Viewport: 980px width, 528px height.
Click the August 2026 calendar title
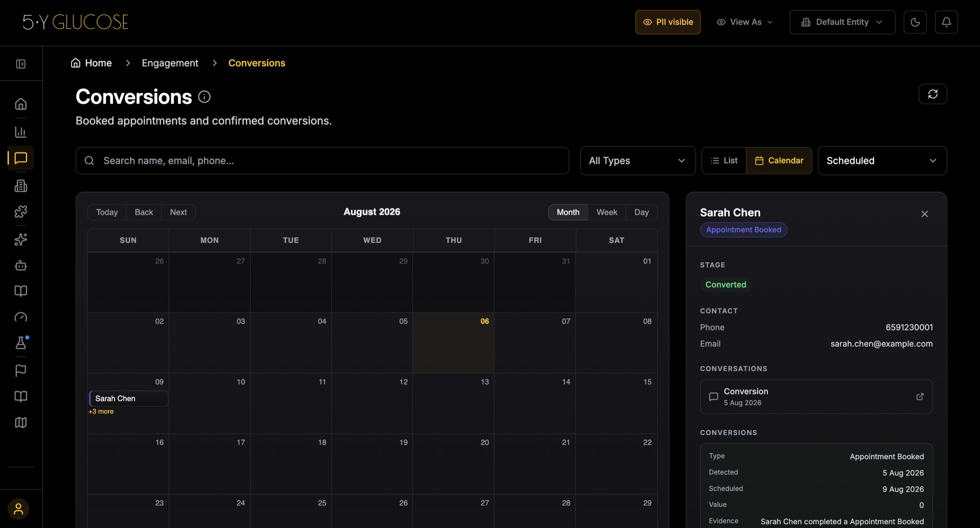[x=372, y=212]
